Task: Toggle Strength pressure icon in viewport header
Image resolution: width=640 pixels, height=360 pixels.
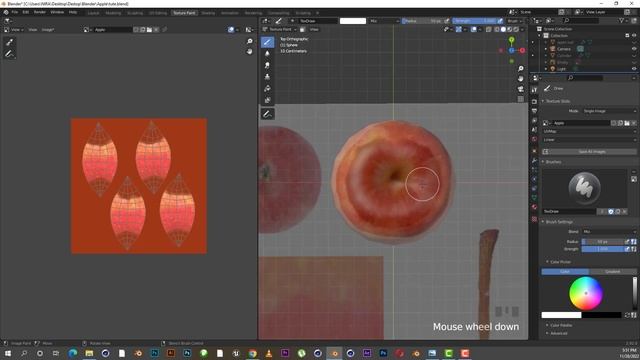Action: (500, 21)
